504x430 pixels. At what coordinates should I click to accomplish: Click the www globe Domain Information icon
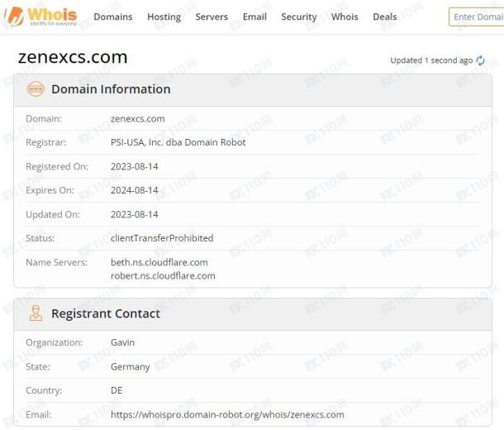click(x=36, y=89)
